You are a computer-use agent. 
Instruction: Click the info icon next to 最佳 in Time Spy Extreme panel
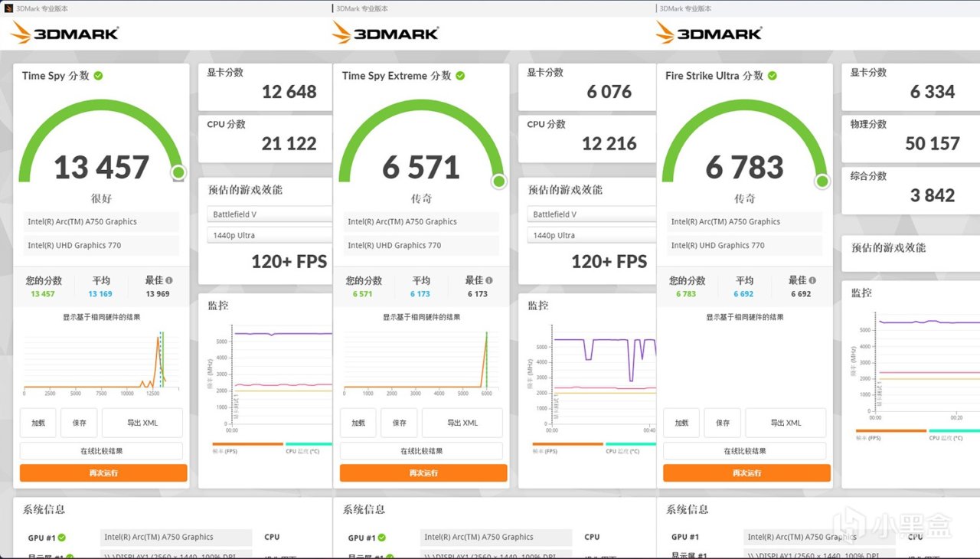489,279
